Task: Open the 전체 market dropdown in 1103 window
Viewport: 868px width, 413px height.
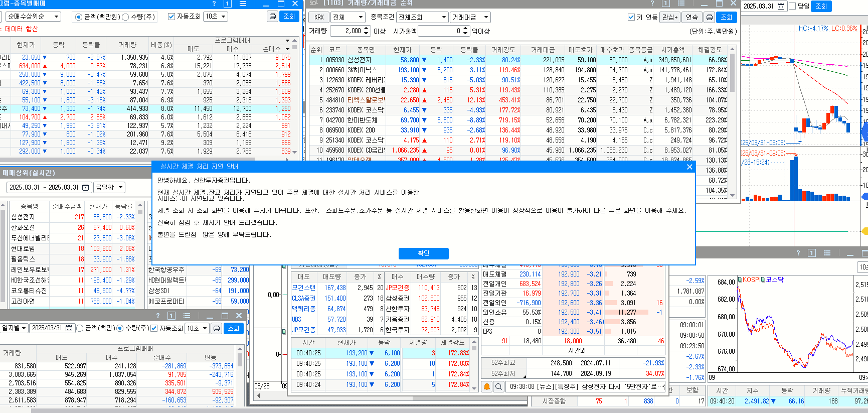Action: pyautogui.click(x=348, y=17)
